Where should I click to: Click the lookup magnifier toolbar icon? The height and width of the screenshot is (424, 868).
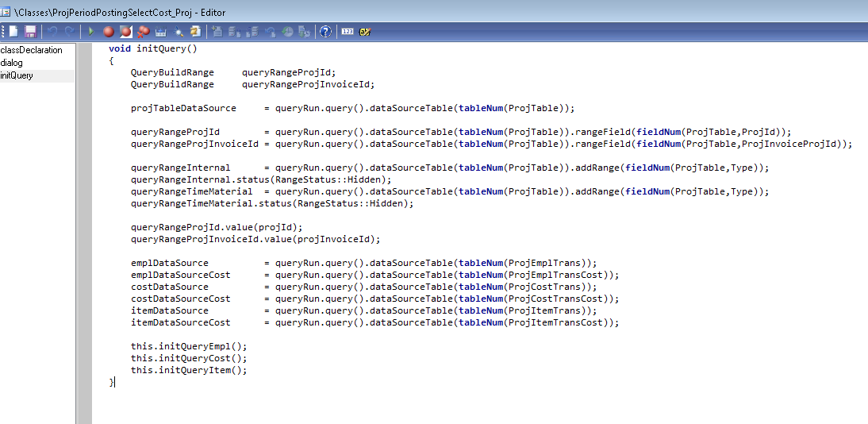(179, 32)
